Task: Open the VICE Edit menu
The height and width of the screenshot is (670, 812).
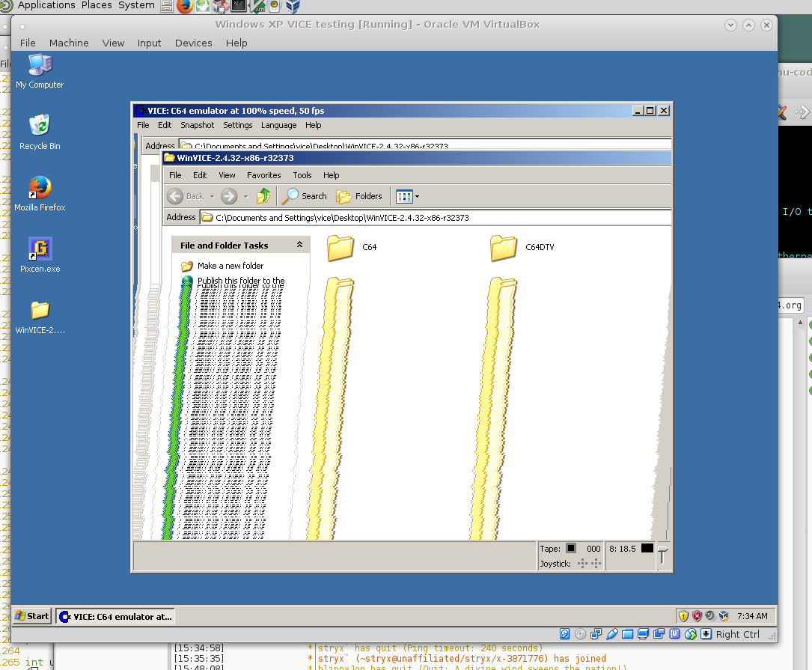Action: pos(165,126)
